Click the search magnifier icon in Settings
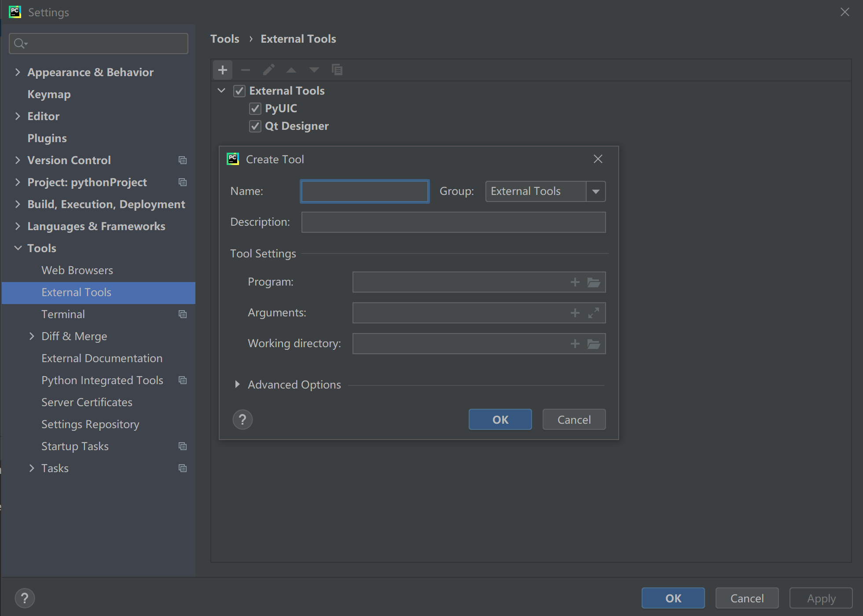 [x=20, y=44]
